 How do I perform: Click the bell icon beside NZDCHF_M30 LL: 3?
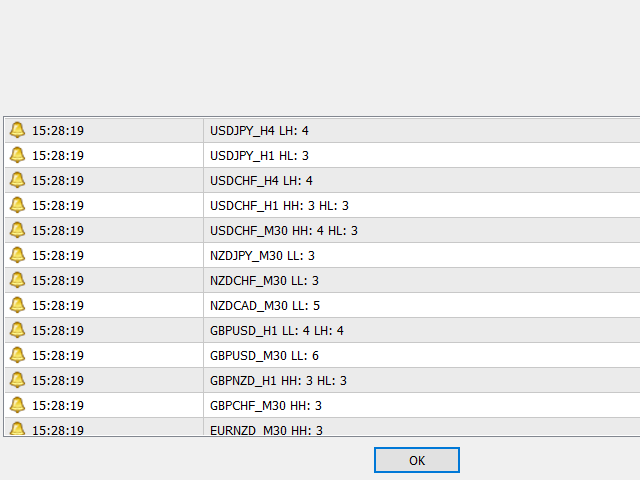[x=17, y=280]
